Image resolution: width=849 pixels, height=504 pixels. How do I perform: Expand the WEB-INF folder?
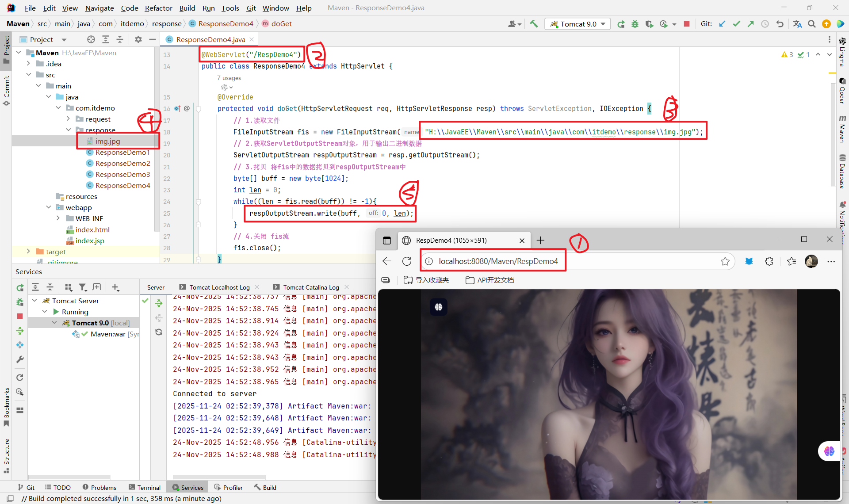(58, 218)
